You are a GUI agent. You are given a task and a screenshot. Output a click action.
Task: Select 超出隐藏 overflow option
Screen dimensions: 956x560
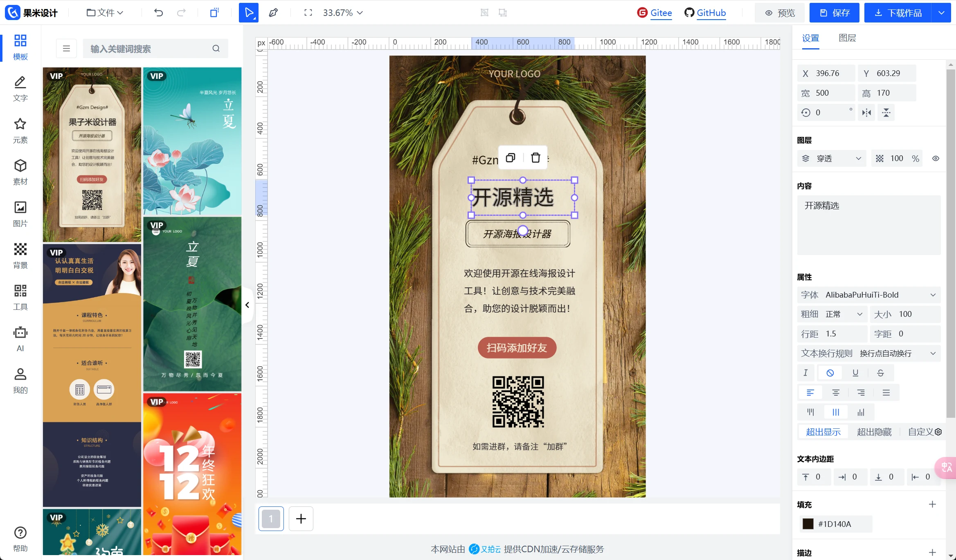875,432
